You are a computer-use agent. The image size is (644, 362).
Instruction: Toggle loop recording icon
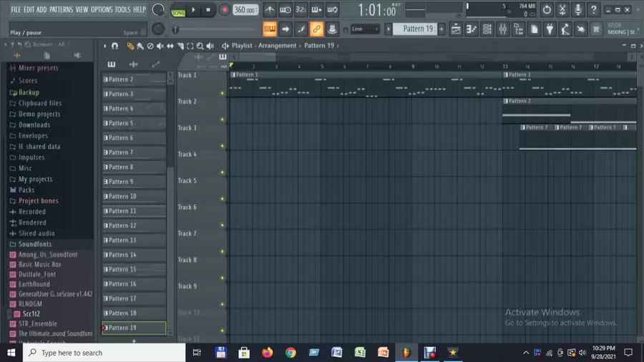[332, 9]
